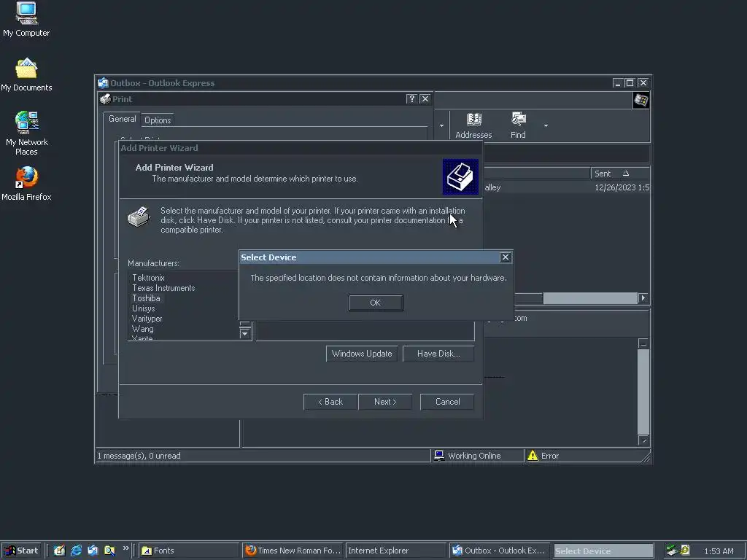Click the Add Printer Wizard printer graphic
Viewport: 747px width, 560px height.
pos(460,176)
